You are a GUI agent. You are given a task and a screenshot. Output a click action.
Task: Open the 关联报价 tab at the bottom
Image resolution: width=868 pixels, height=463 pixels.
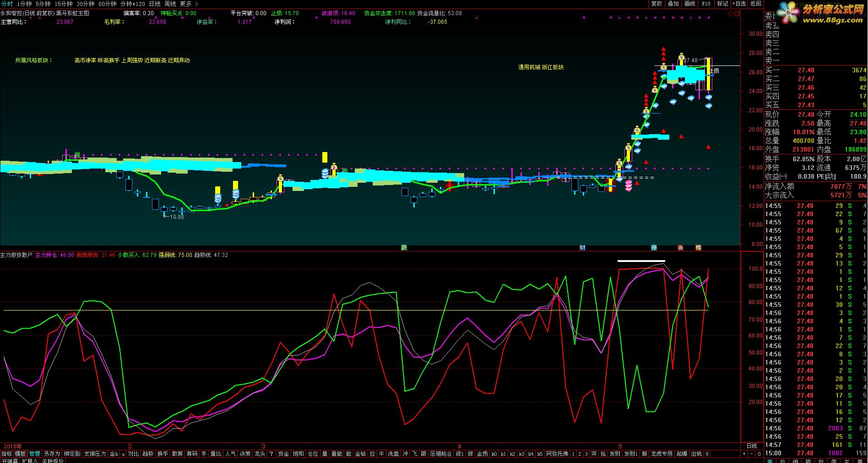[x=53, y=461]
